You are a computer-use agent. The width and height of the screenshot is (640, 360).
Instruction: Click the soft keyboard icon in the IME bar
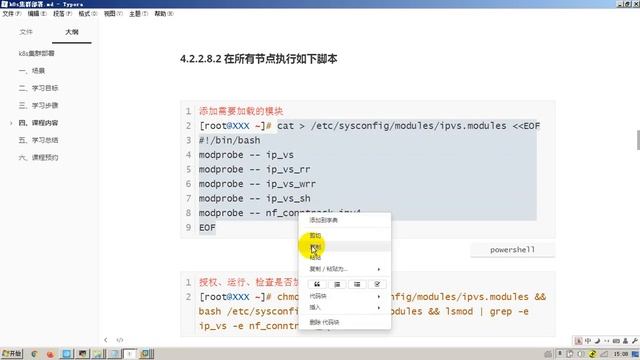click(616, 340)
